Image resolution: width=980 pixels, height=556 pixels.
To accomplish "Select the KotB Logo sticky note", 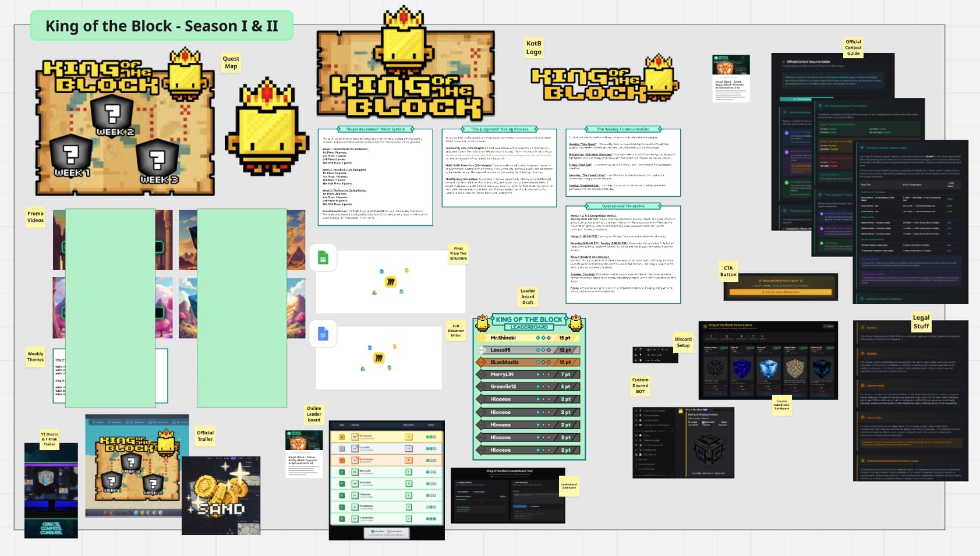I will pyautogui.click(x=534, y=48).
